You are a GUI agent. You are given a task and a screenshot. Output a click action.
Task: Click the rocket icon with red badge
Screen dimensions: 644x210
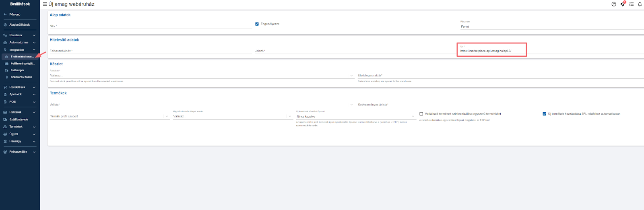click(x=622, y=4)
